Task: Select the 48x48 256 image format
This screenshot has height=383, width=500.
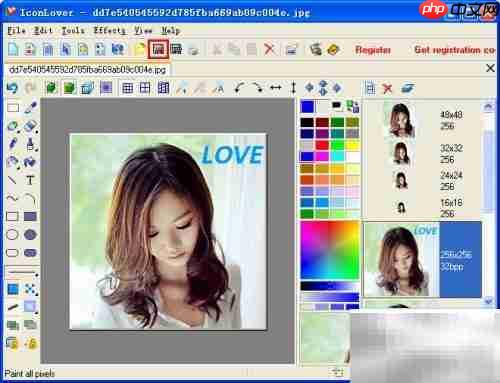Action: [x=422, y=120]
